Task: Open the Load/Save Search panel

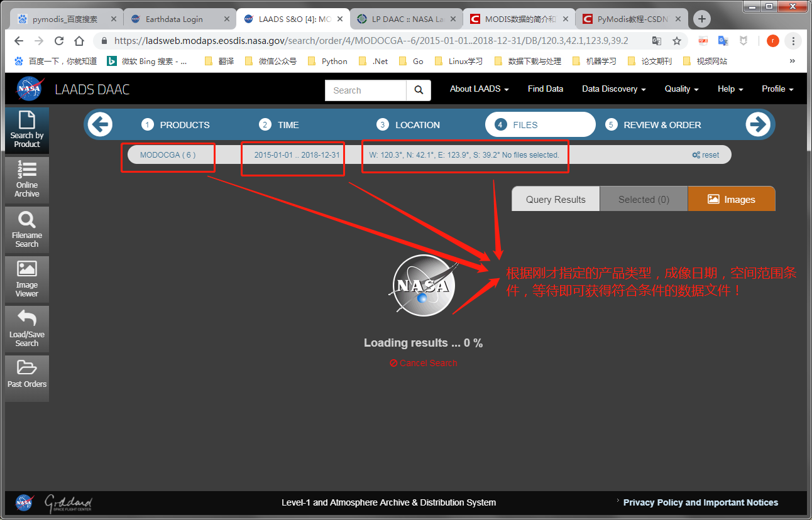Action: tap(26, 328)
